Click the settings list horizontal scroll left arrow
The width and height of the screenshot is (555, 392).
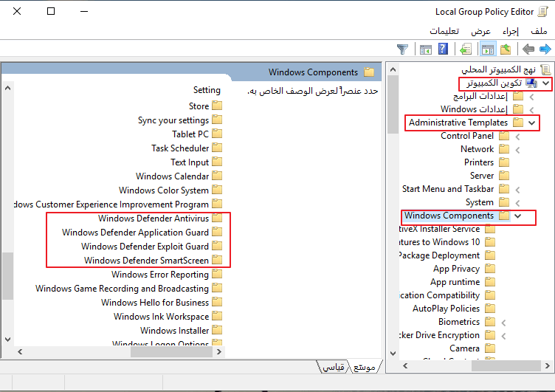tap(20, 351)
